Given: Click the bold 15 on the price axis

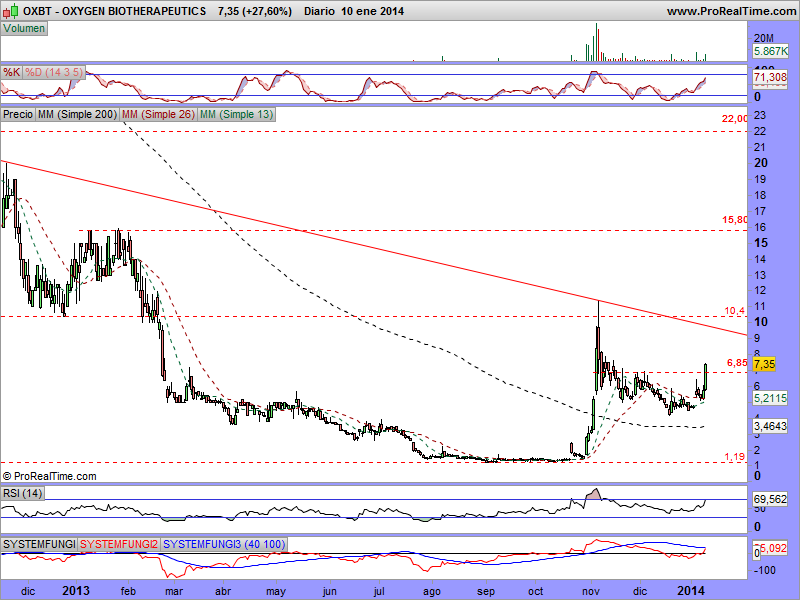Looking at the screenshot, I should [761, 243].
